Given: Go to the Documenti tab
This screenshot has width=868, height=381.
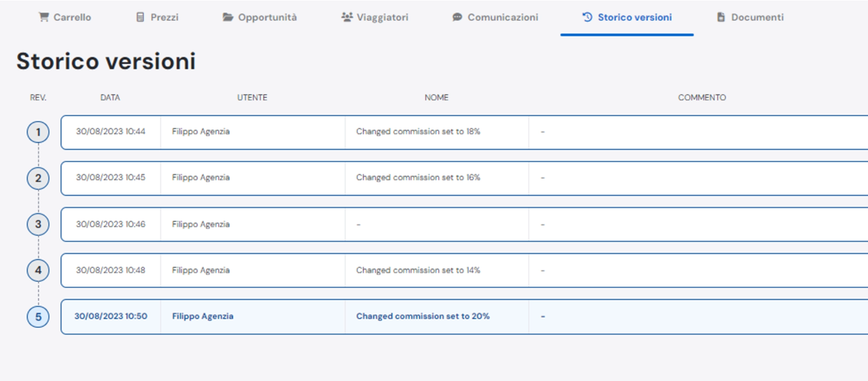Looking at the screenshot, I should click(750, 17).
